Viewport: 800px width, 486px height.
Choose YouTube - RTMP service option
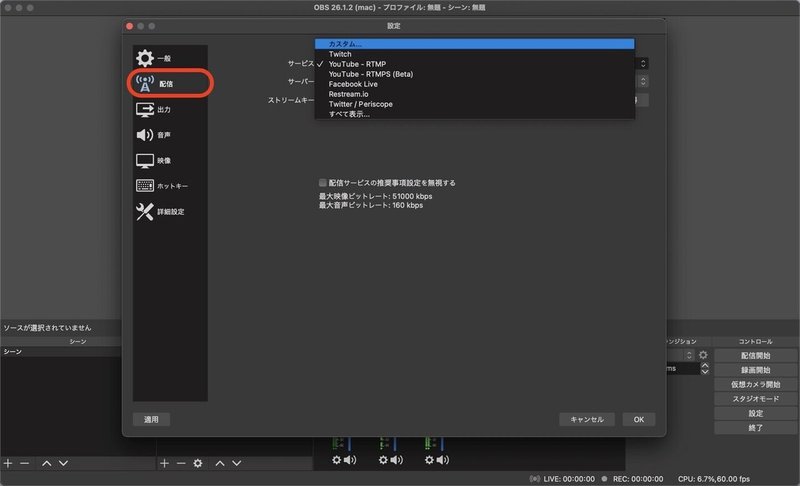(x=474, y=64)
